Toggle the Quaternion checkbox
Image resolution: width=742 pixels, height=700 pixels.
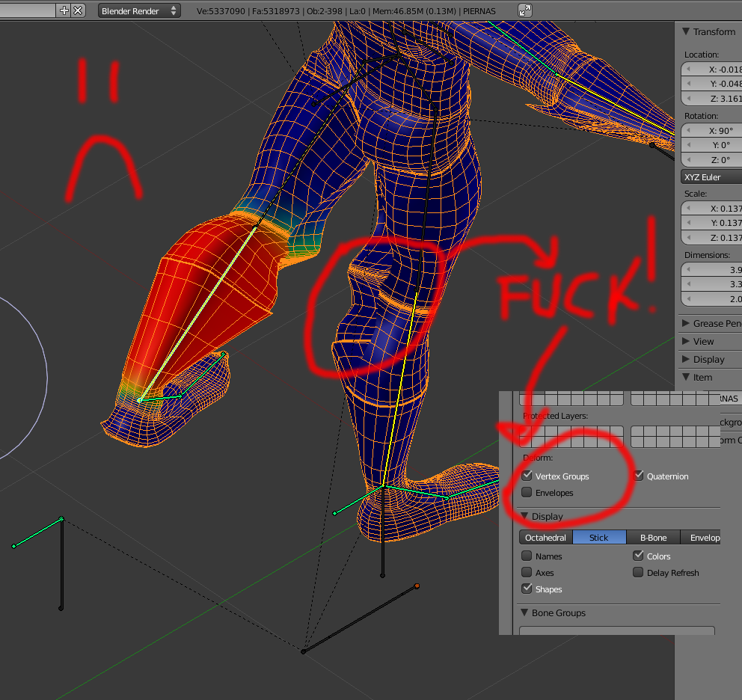(x=638, y=476)
